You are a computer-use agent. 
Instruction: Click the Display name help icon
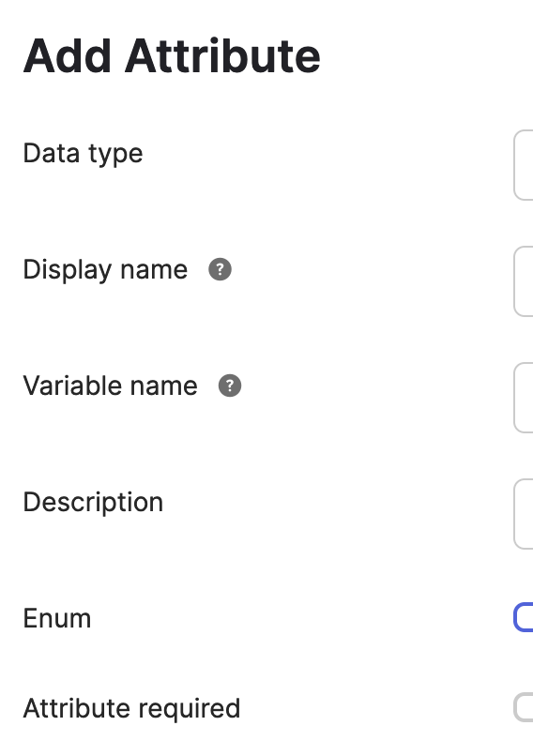tap(220, 269)
